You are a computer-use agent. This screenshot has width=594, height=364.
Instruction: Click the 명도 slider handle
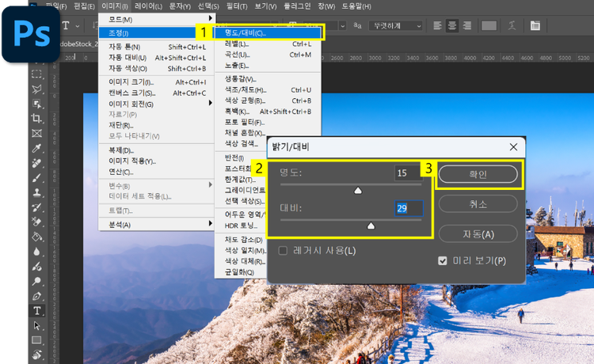[x=358, y=191]
